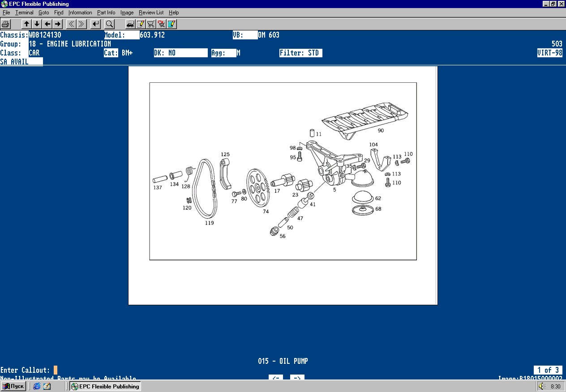The height and width of the screenshot is (392, 566).
Task: Click the double right chevron button
Action: [81, 24]
